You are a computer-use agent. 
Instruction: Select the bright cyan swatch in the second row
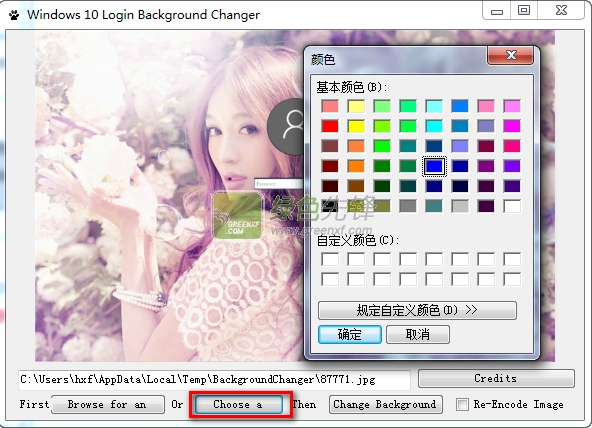click(x=434, y=126)
